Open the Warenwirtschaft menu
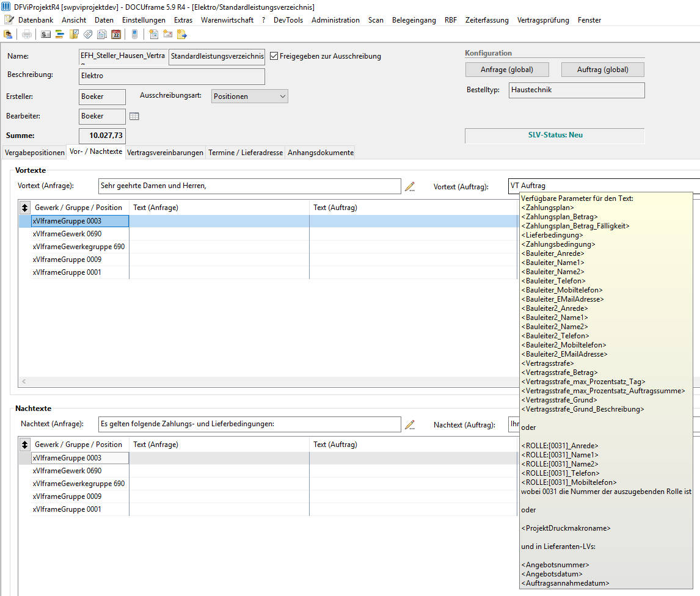This screenshot has height=596, width=700. click(227, 20)
